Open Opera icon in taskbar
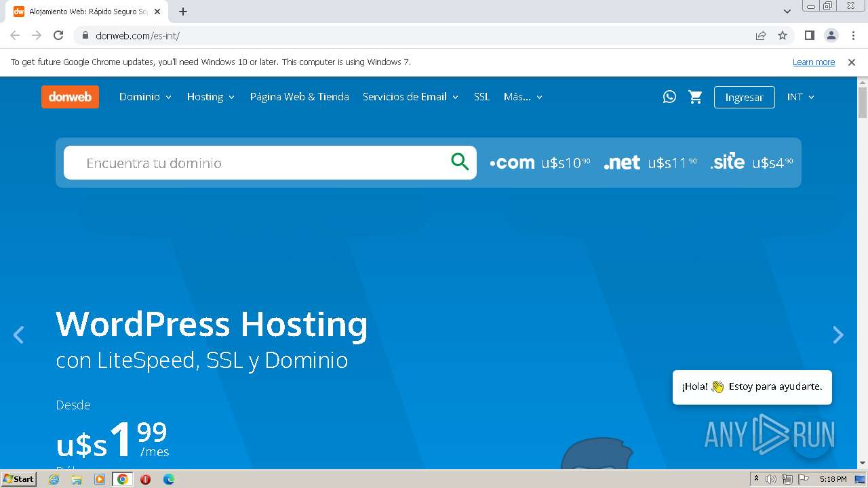Image resolution: width=868 pixels, height=488 pixels. click(x=145, y=479)
